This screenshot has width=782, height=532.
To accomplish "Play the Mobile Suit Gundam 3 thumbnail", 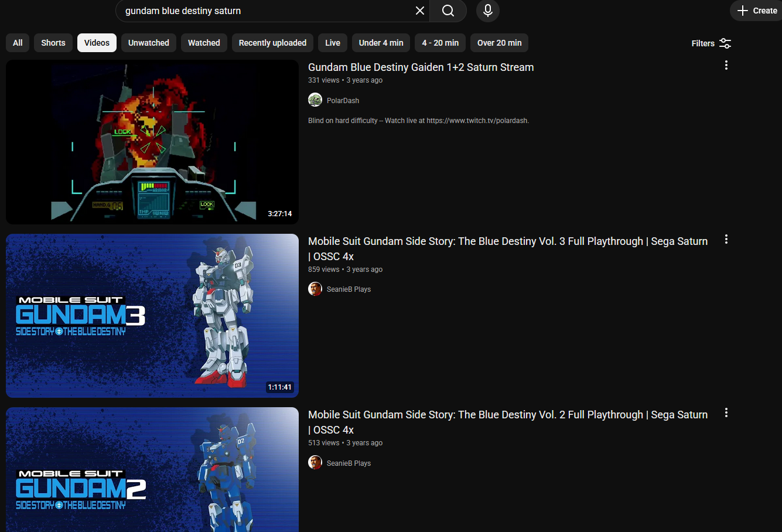I will click(x=152, y=316).
